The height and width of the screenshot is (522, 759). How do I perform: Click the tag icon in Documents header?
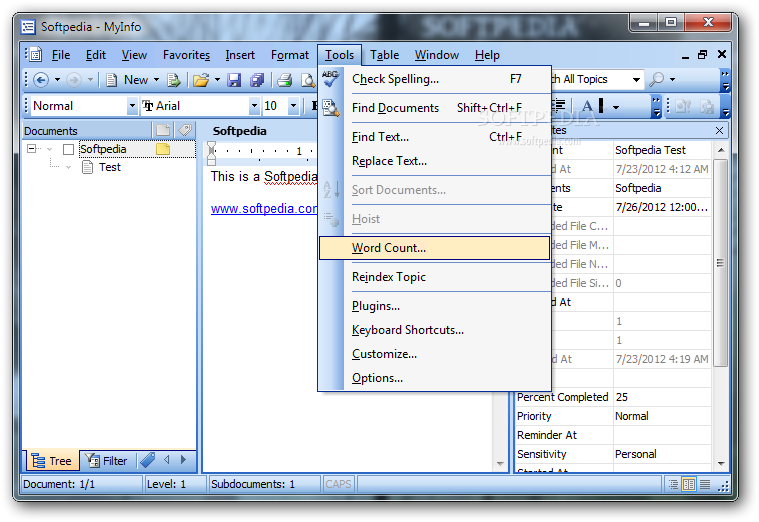click(185, 130)
